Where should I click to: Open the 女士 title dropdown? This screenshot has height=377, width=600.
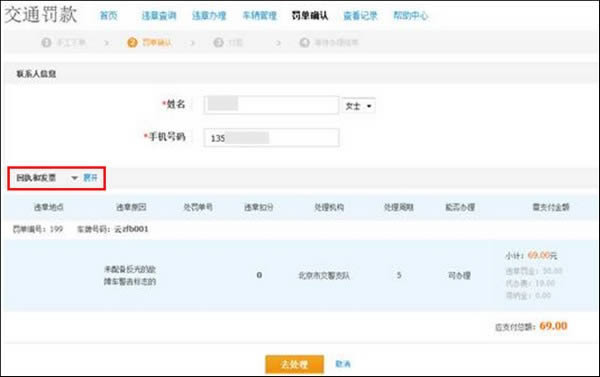359,106
